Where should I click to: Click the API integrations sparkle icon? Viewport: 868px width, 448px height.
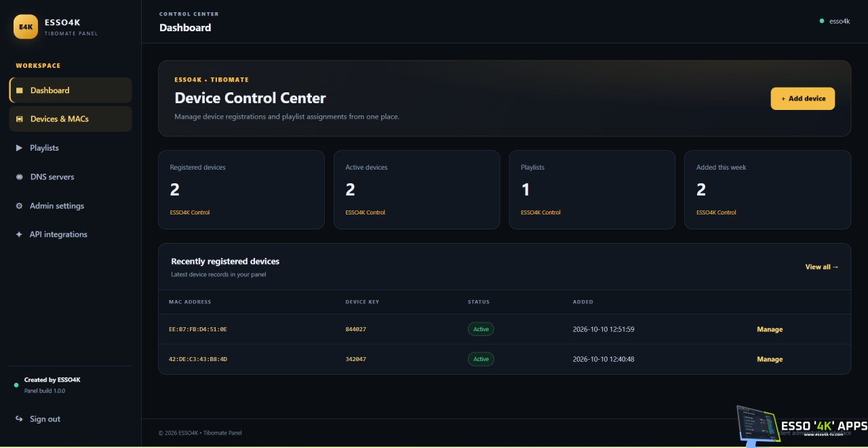coord(19,234)
